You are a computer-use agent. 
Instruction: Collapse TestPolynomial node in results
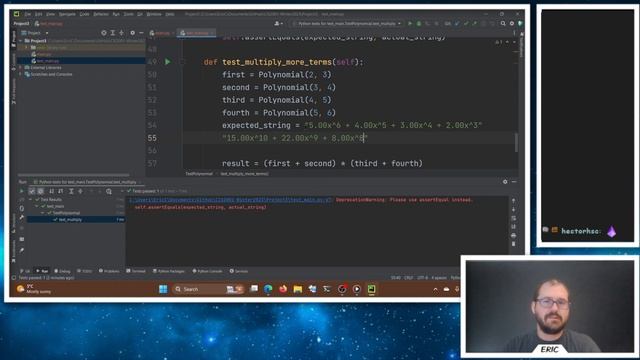43,213
